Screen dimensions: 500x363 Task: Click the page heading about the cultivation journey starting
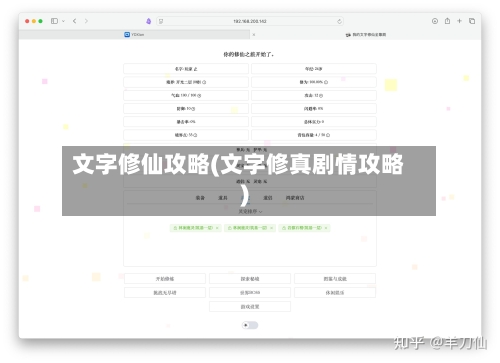(x=249, y=54)
